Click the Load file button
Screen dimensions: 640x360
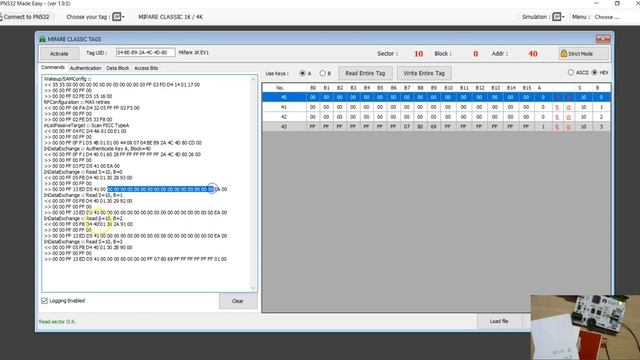click(499, 321)
